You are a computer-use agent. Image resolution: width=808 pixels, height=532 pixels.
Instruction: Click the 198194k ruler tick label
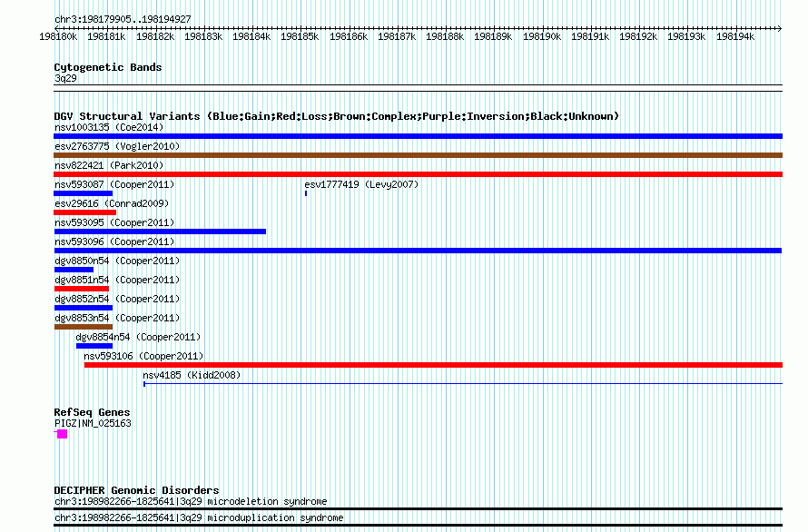pyautogui.click(x=735, y=36)
